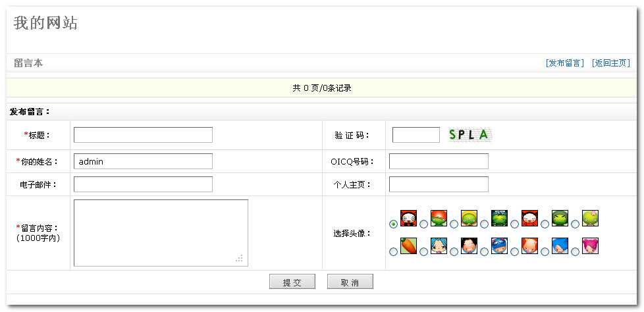Image resolution: width=644 pixels, height=312 pixels.
Task: Click the OICQ号码 input field
Action: coord(439,161)
